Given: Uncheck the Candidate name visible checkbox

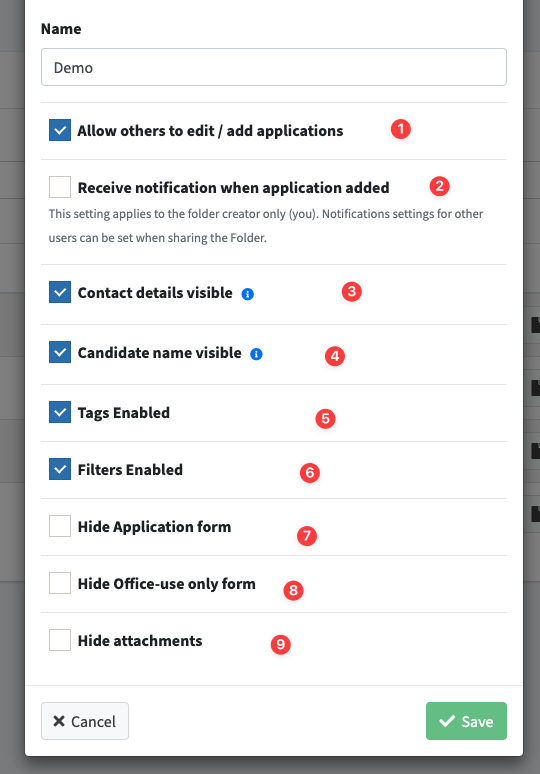Looking at the screenshot, I should pos(60,352).
